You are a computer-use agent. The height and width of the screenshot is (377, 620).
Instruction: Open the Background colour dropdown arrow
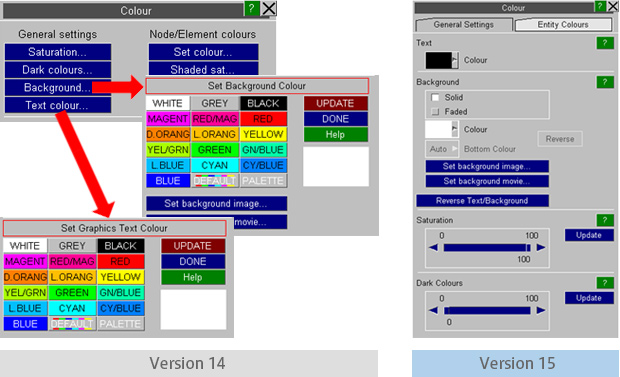pyautogui.click(x=455, y=129)
